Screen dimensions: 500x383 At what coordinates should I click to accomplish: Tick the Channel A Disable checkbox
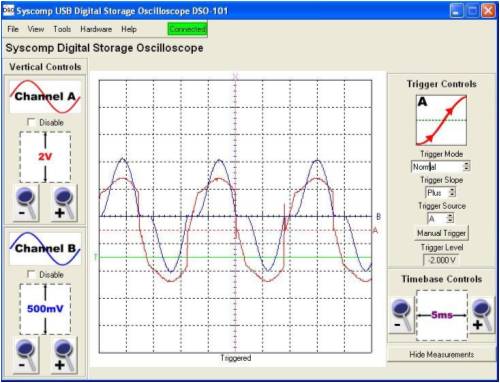(x=31, y=122)
